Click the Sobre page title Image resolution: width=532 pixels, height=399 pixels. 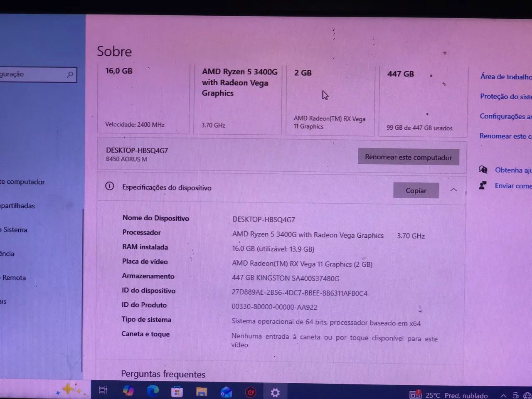click(x=114, y=51)
